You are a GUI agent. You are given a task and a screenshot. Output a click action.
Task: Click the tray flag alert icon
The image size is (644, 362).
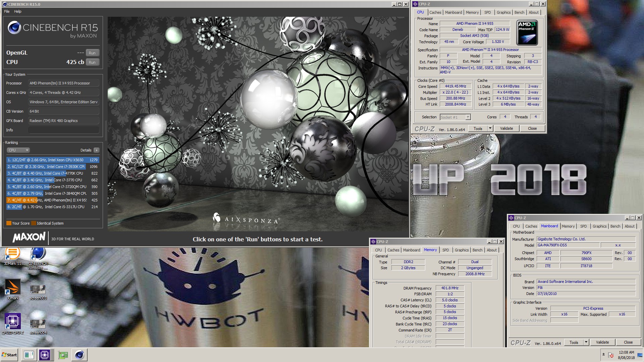pos(611,355)
